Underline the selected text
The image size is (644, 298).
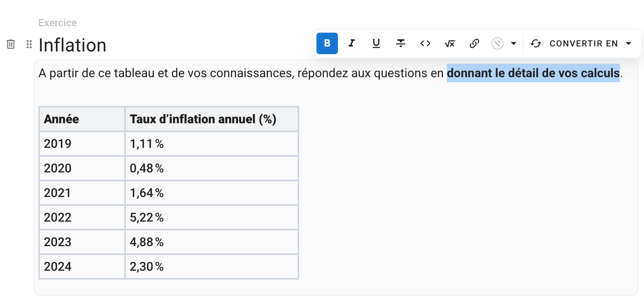pos(376,43)
